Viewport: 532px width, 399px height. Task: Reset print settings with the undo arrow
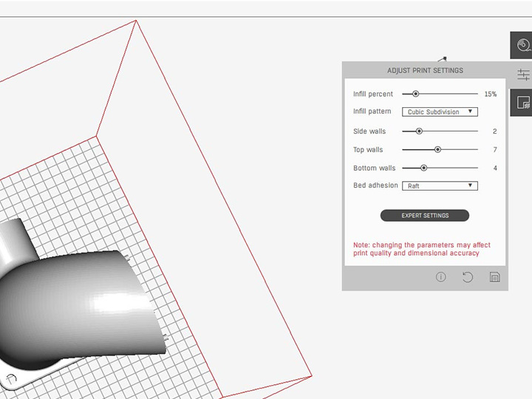tap(468, 277)
